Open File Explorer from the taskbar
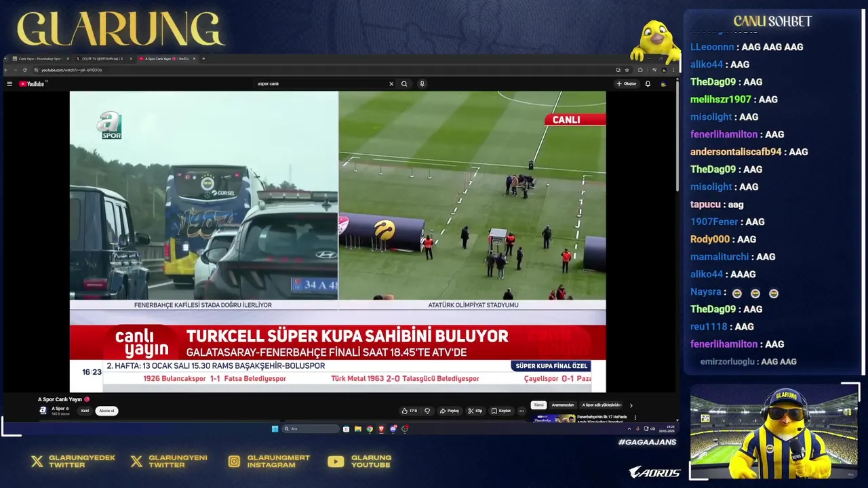The image size is (868, 488). pos(357,429)
